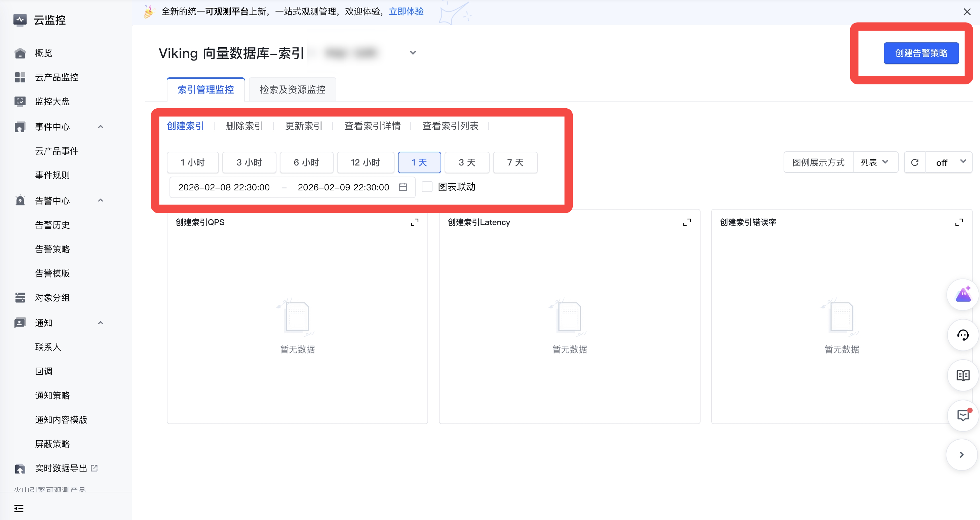
Task: Click the AI assistant floating icon
Action: click(963, 295)
